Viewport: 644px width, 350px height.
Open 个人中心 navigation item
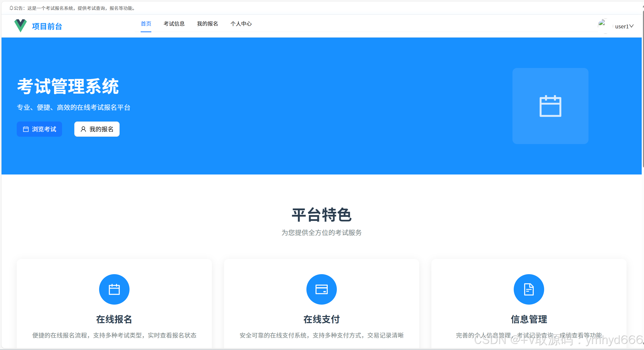241,24
